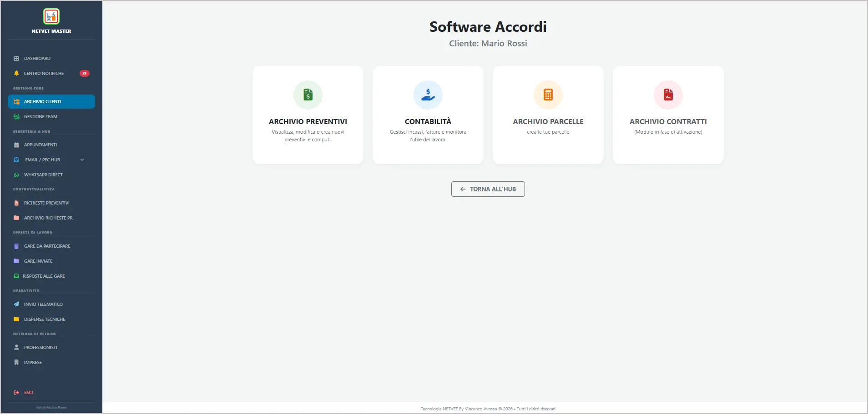Click the Invio Telematico label

coord(44,304)
